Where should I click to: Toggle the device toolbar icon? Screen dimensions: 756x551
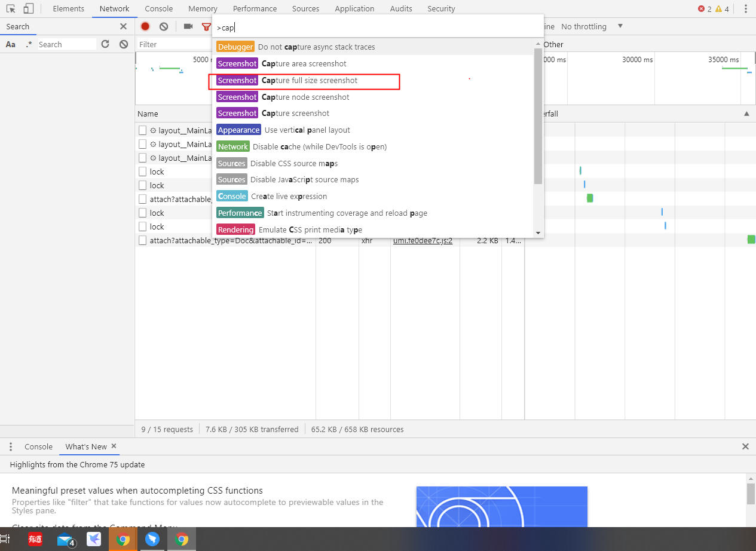tap(28, 9)
